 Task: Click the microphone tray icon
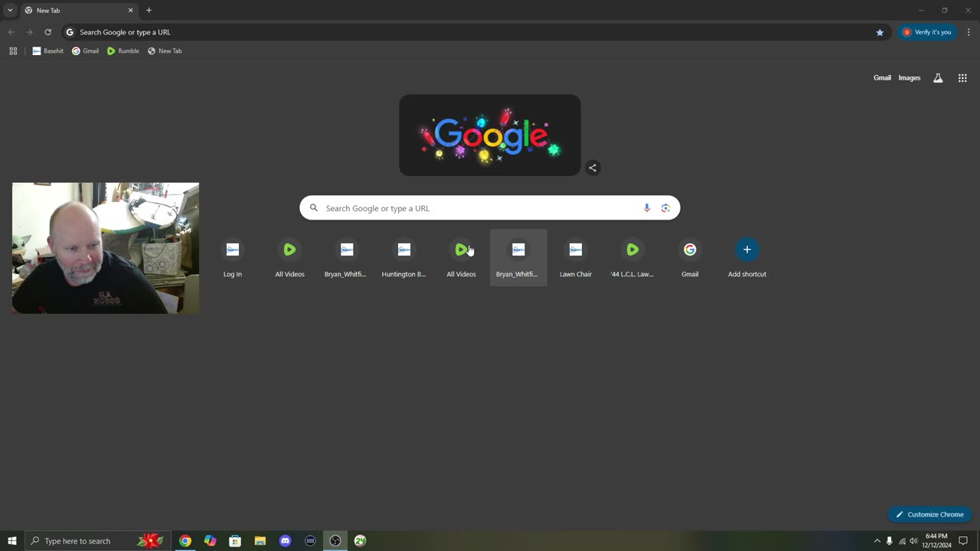(x=890, y=541)
